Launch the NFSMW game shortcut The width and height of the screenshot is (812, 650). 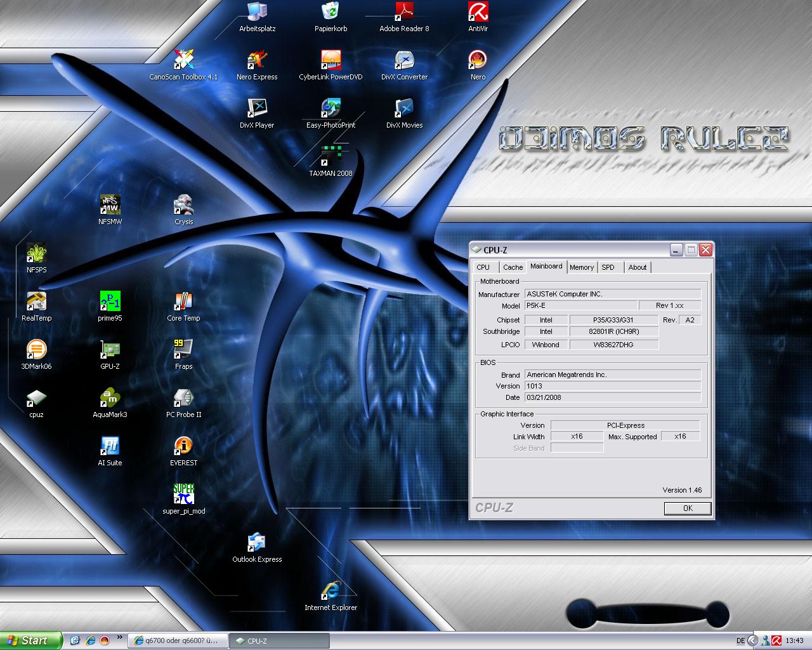110,210
